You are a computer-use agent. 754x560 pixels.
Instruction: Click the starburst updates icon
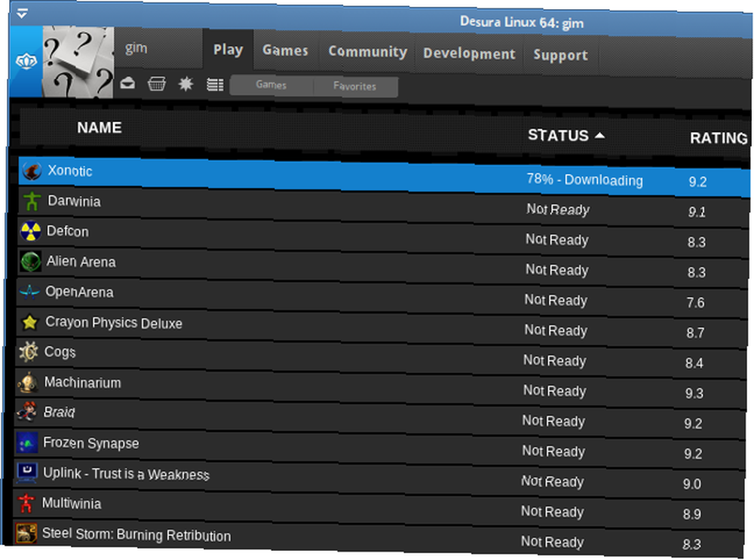pos(185,84)
